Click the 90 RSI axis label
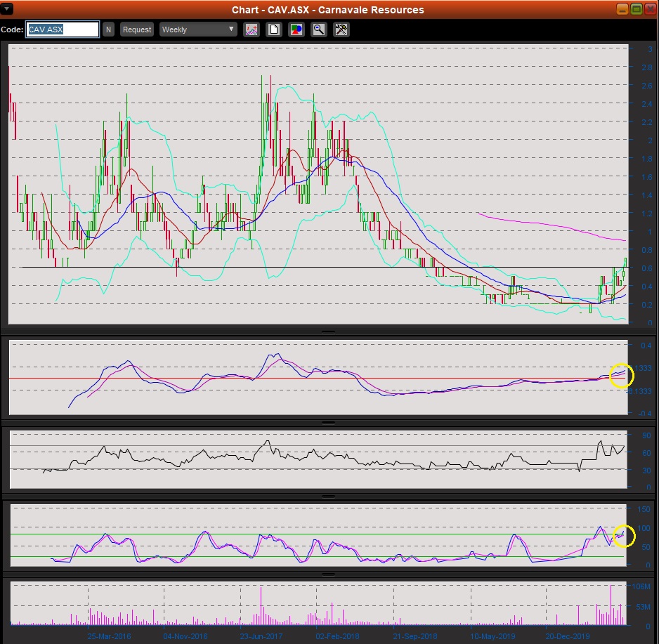Screen dimensions: 659x644 646,435
